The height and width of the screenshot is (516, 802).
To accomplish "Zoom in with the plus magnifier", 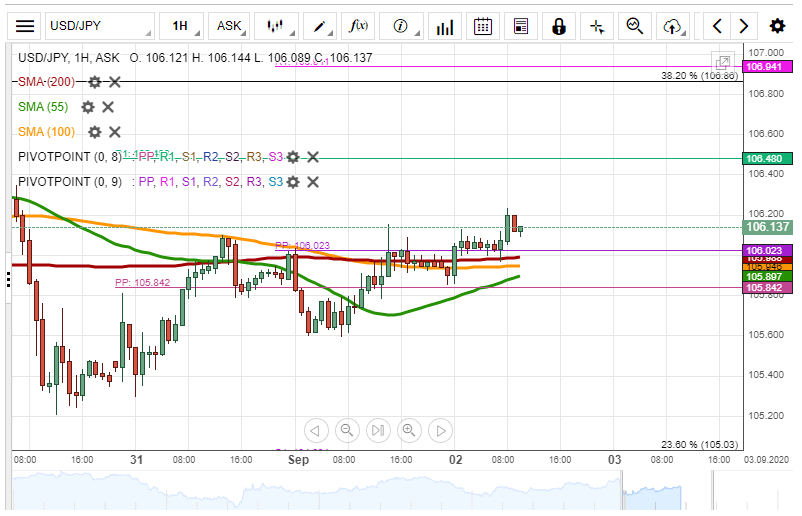I will 409,431.
